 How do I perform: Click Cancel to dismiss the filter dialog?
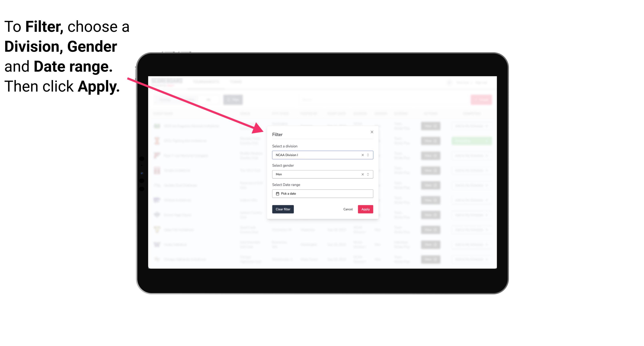point(348,209)
